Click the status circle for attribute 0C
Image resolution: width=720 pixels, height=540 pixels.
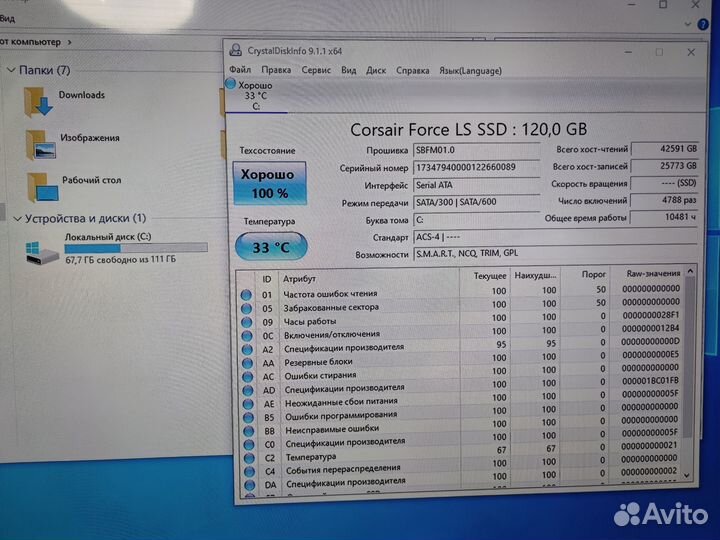(x=247, y=336)
